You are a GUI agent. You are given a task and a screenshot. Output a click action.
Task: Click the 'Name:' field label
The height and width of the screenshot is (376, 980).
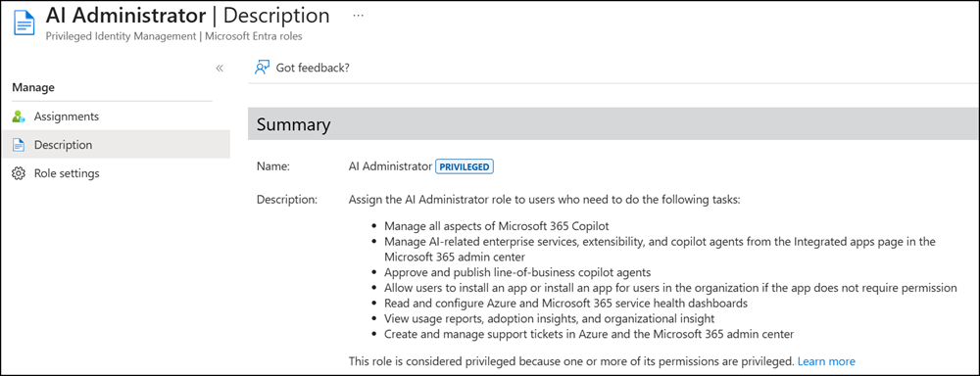(x=273, y=166)
